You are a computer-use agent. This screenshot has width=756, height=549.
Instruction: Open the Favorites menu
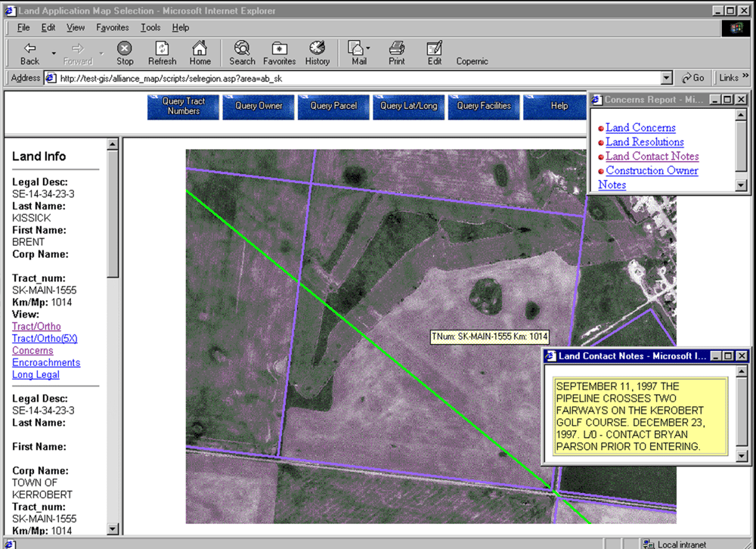113,27
